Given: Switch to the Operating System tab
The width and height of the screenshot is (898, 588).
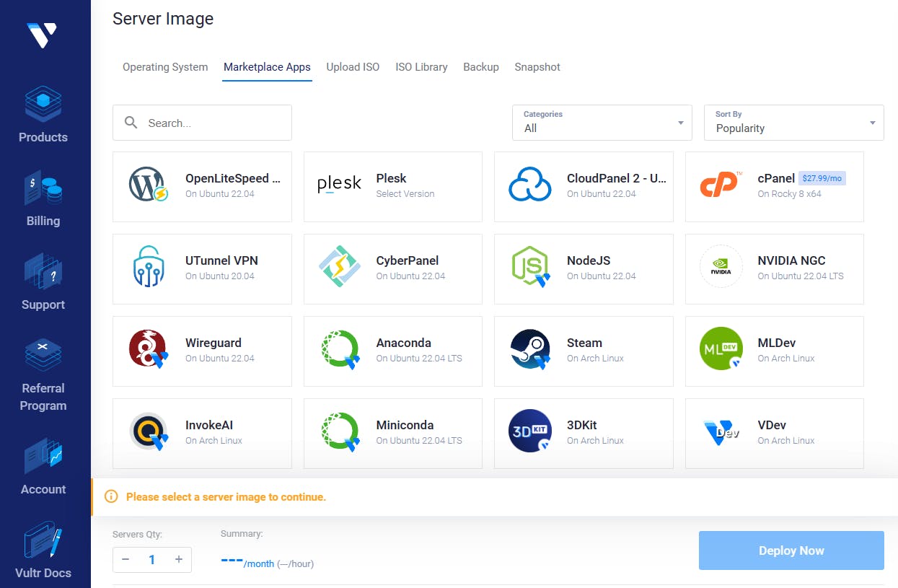Looking at the screenshot, I should pyautogui.click(x=165, y=67).
